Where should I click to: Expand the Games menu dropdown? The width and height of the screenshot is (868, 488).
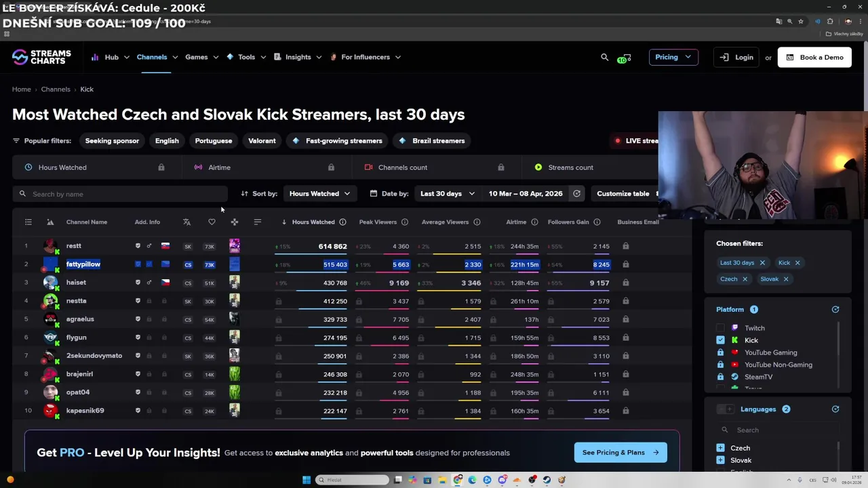[202, 58]
